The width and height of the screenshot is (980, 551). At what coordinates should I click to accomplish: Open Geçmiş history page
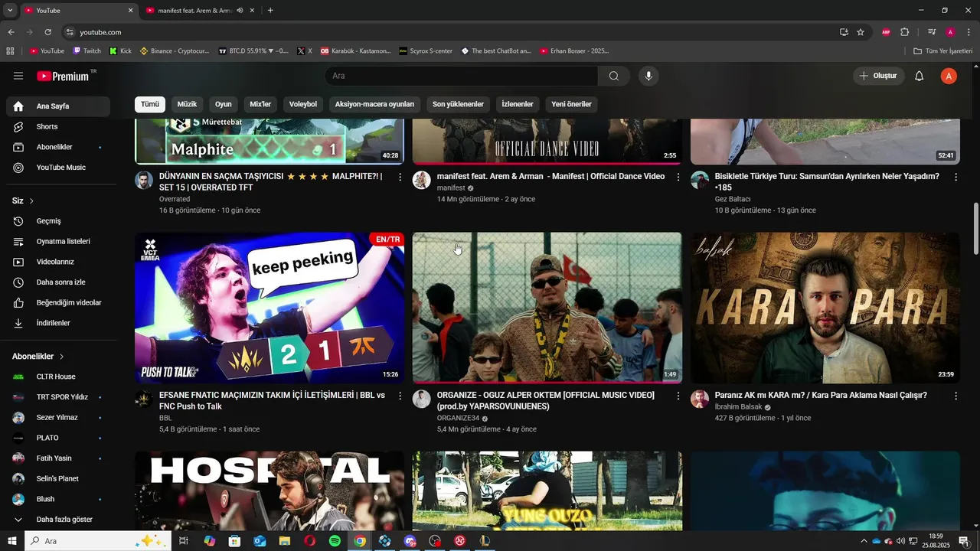(57, 221)
